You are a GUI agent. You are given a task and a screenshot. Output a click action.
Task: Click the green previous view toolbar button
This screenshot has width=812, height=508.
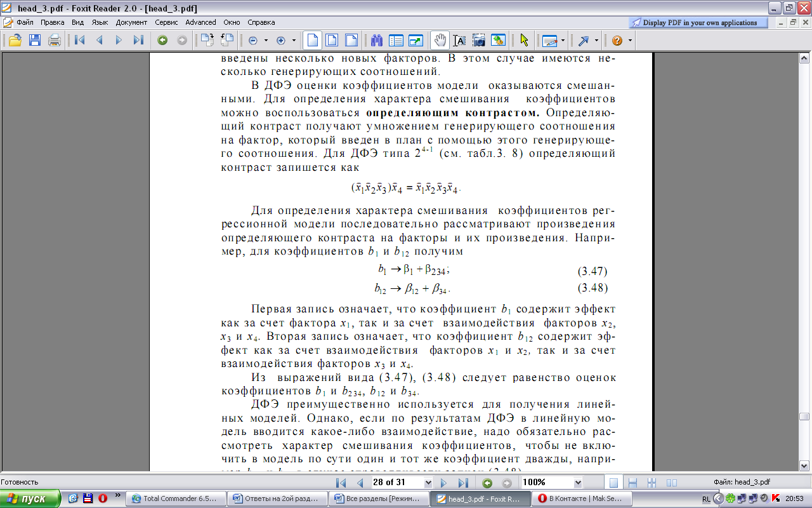click(x=162, y=41)
